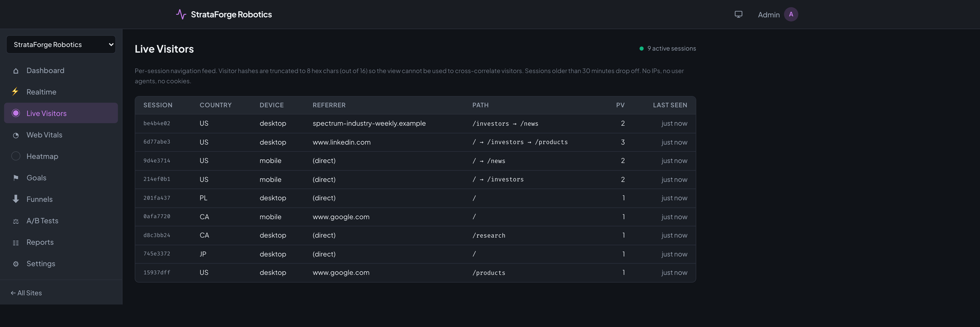The width and height of the screenshot is (980, 327).
Task: Click the StrataForge Robotics pulse logo icon
Action: coord(181,14)
